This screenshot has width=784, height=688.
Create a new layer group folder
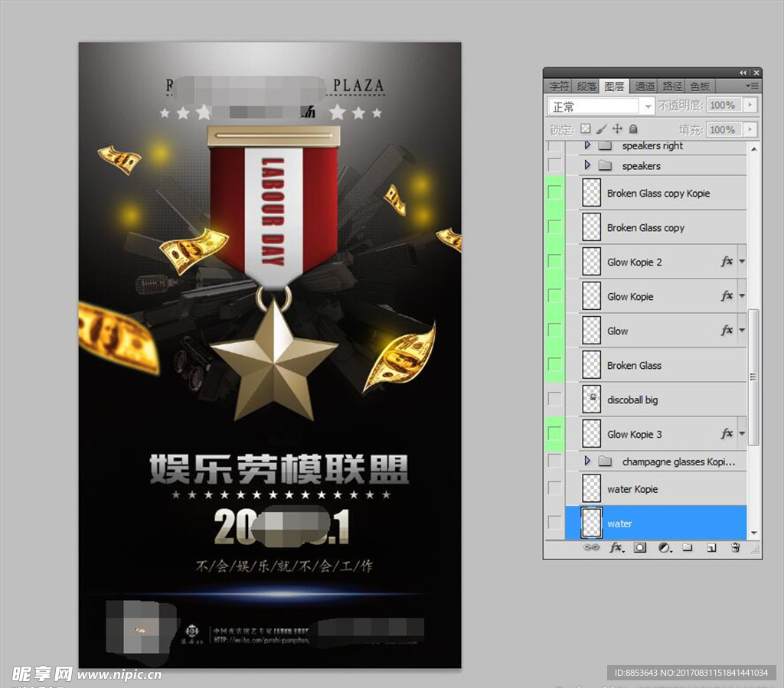click(x=688, y=548)
